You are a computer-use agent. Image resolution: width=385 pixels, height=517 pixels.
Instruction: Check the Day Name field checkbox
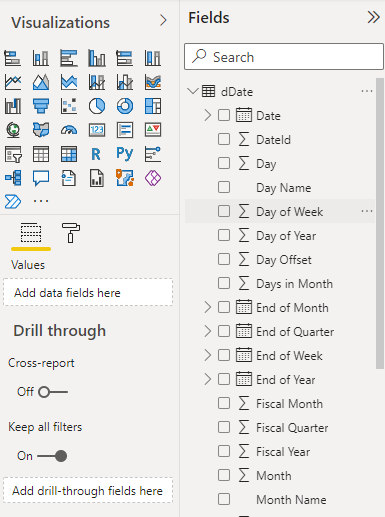point(224,187)
